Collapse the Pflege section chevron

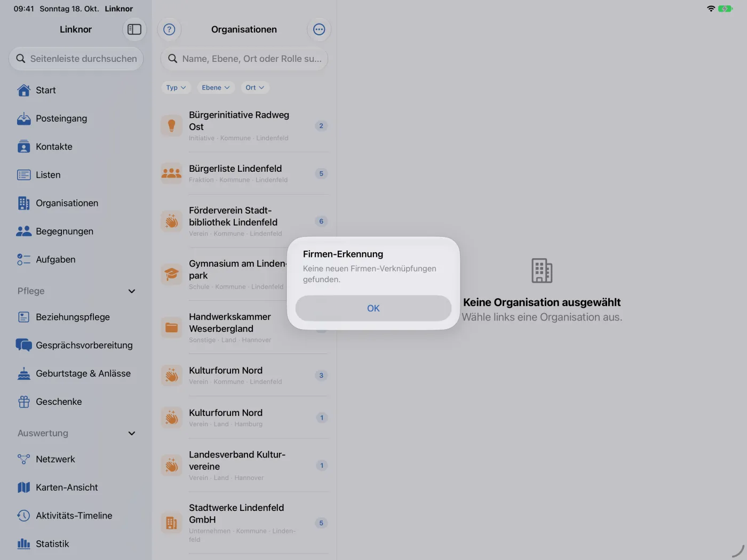coord(132,291)
